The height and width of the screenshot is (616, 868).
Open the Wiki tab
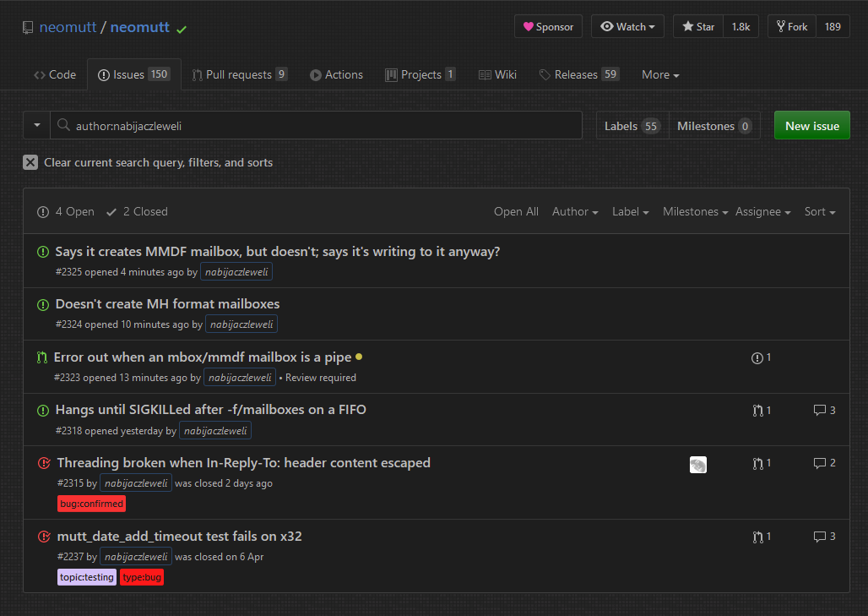tap(497, 74)
